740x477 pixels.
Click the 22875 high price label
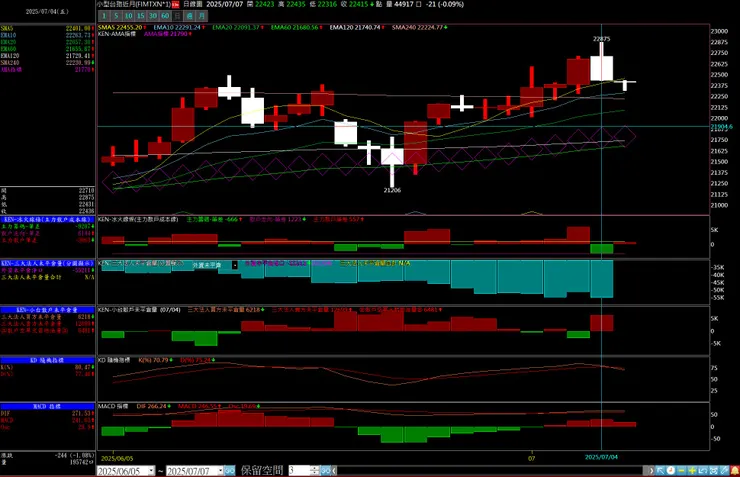coord(601,39)
